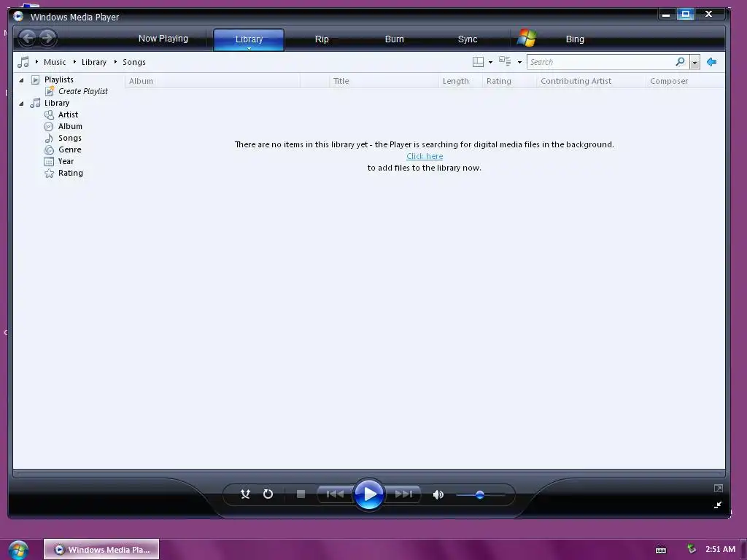Select Songs under Library in tree
This screenshot has width=747, height=560.
[69, 138]
